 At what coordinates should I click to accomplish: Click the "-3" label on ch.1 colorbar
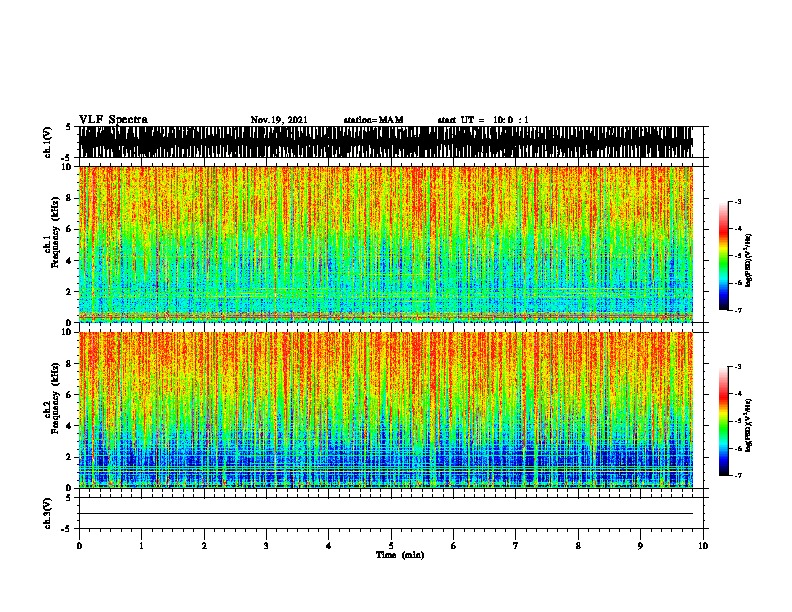(x=737, y=202)
